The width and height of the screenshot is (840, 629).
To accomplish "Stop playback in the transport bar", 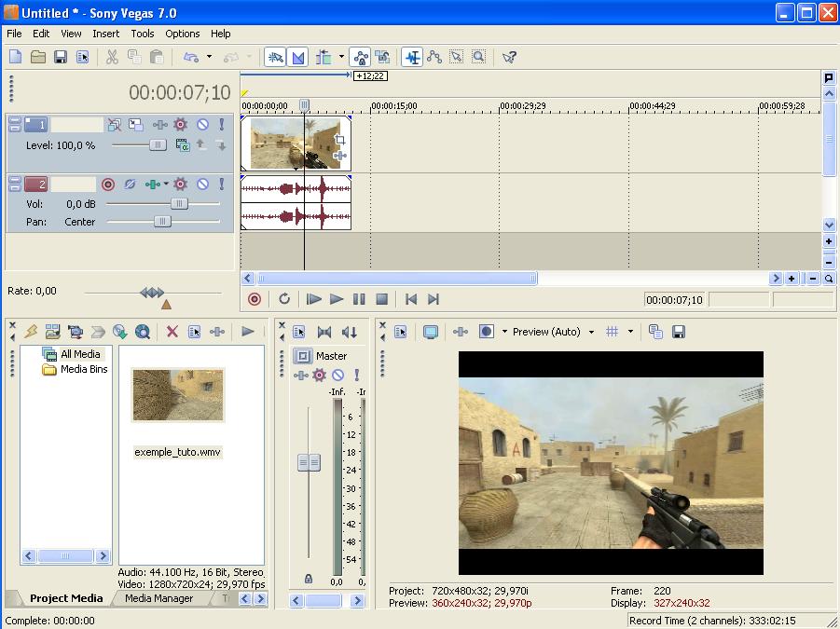I will 381,299.
